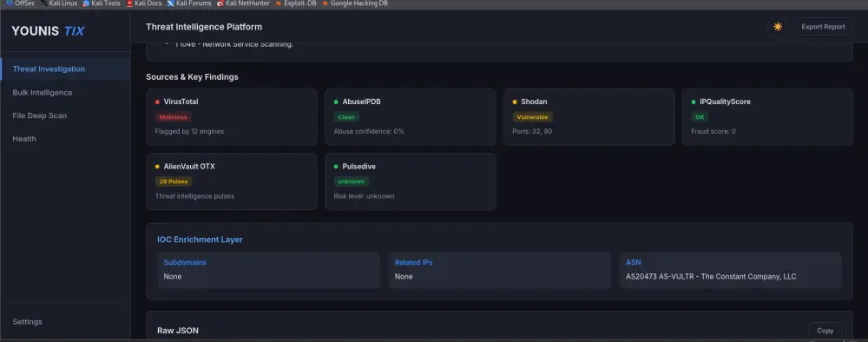Click the yellow Shodan status dot
This screenshot has width=868, height=342.
(x=515, y=102)
